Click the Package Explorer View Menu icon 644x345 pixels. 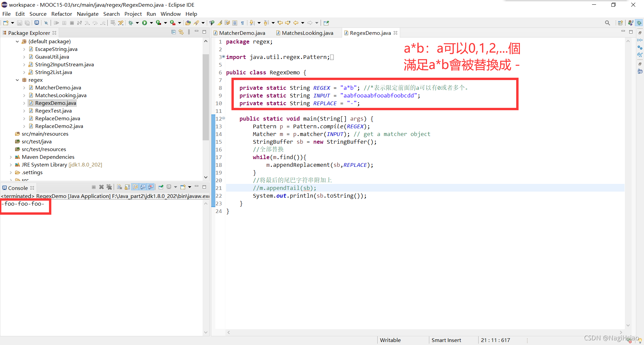pos(189,32)
